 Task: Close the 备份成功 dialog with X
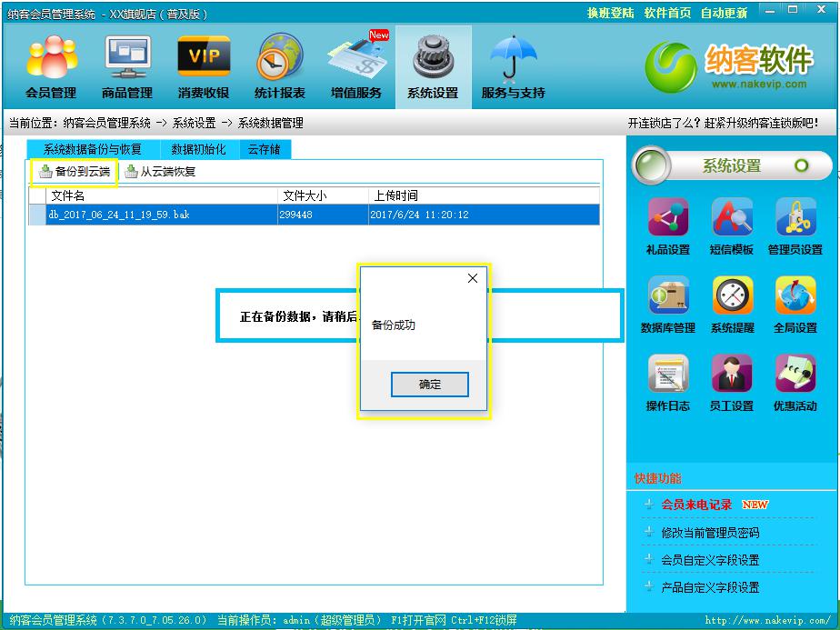472,278
